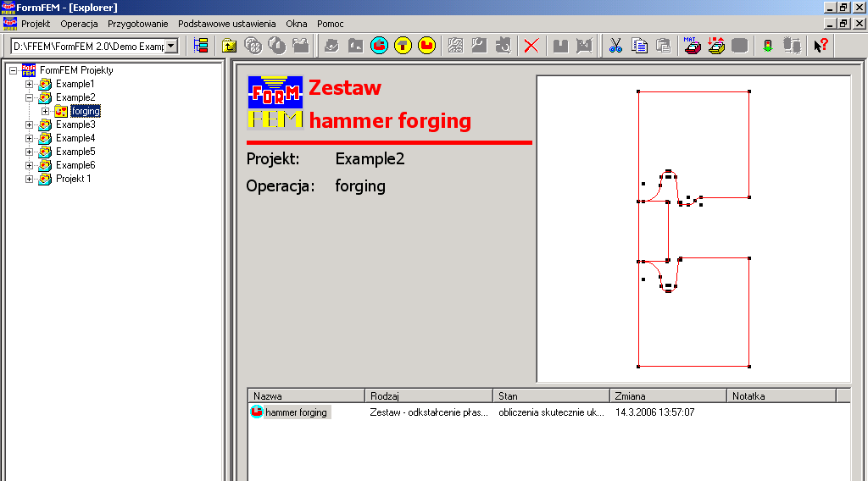Sort by the Rodzaj column header

point(428,395)
